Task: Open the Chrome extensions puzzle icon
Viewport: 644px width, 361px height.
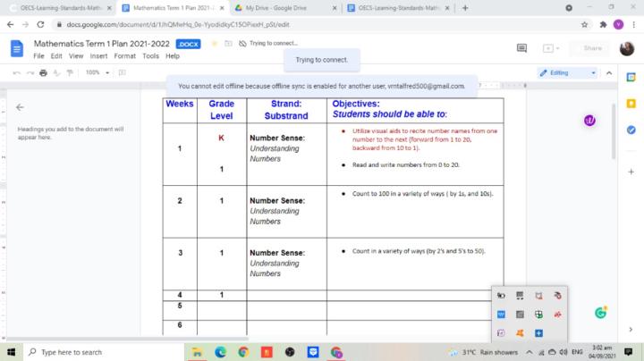Action: coord(603,25)
